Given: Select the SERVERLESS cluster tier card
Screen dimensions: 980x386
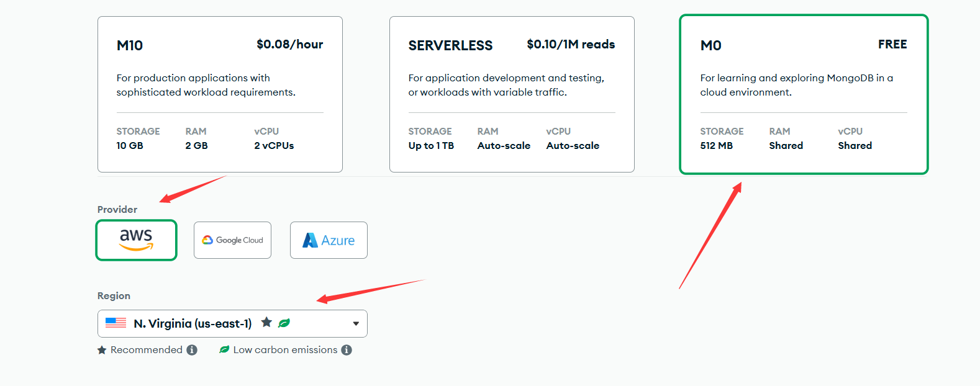Looking at the screenshot, I should tap(512, 94).
